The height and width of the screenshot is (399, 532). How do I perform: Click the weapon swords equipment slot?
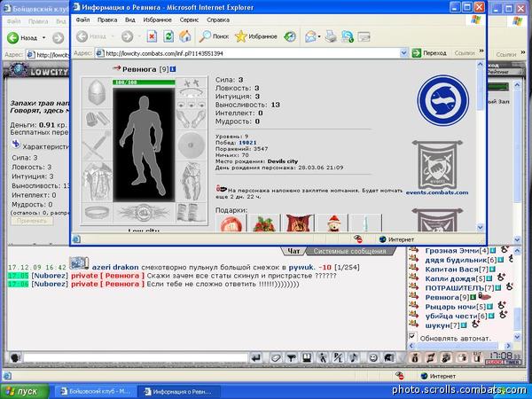(97, 145)
